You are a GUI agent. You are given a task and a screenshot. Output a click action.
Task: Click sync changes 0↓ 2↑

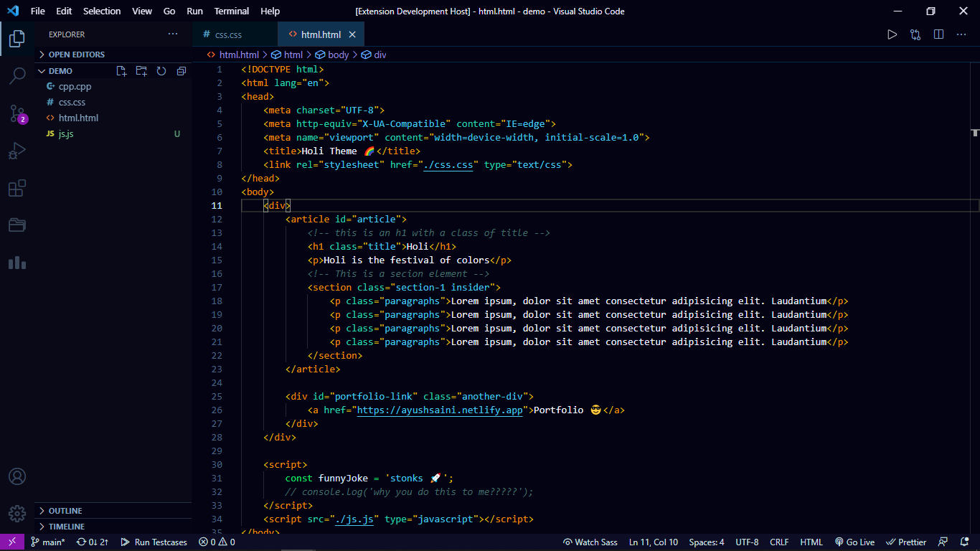pyautogui.click(x=93, y=542)
